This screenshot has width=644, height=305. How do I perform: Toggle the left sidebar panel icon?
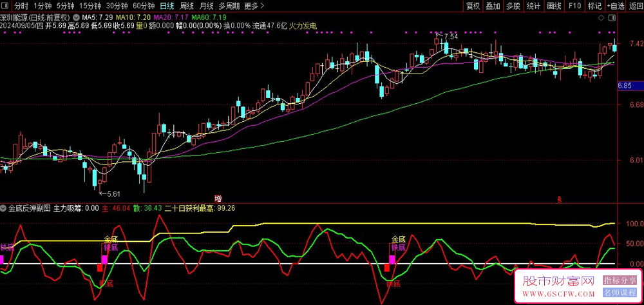[6, 6]
